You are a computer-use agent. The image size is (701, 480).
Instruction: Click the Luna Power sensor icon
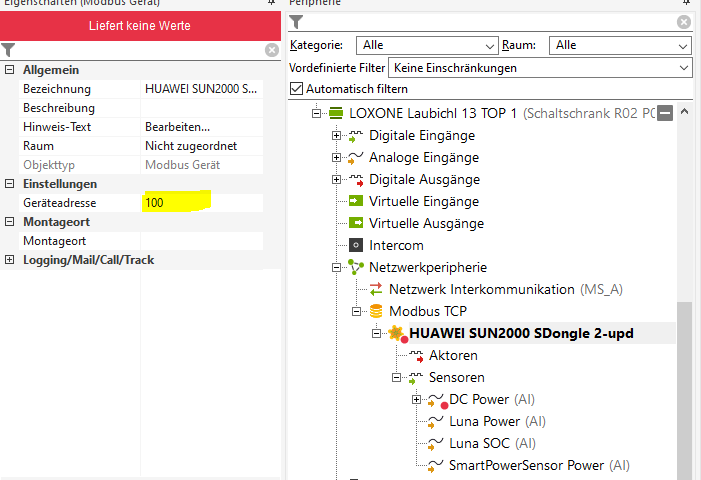point(435,422)
